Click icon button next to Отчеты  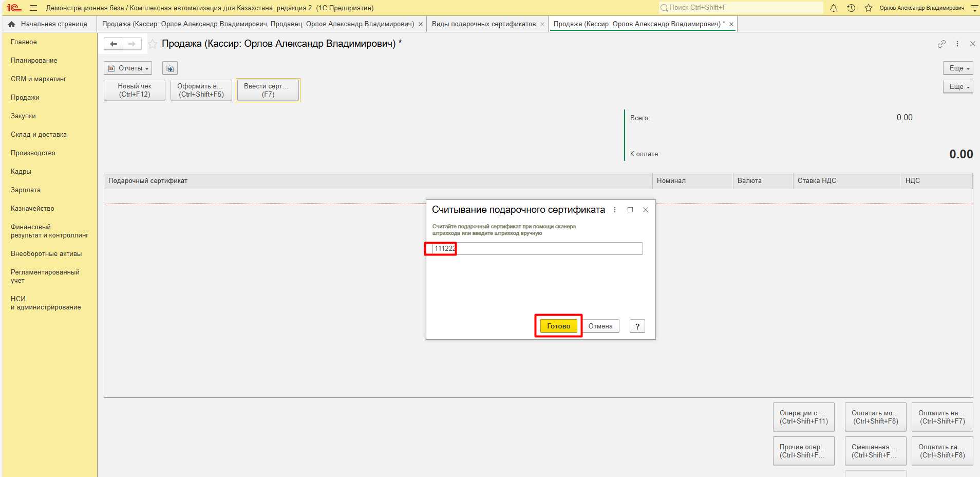pos(170,68)
